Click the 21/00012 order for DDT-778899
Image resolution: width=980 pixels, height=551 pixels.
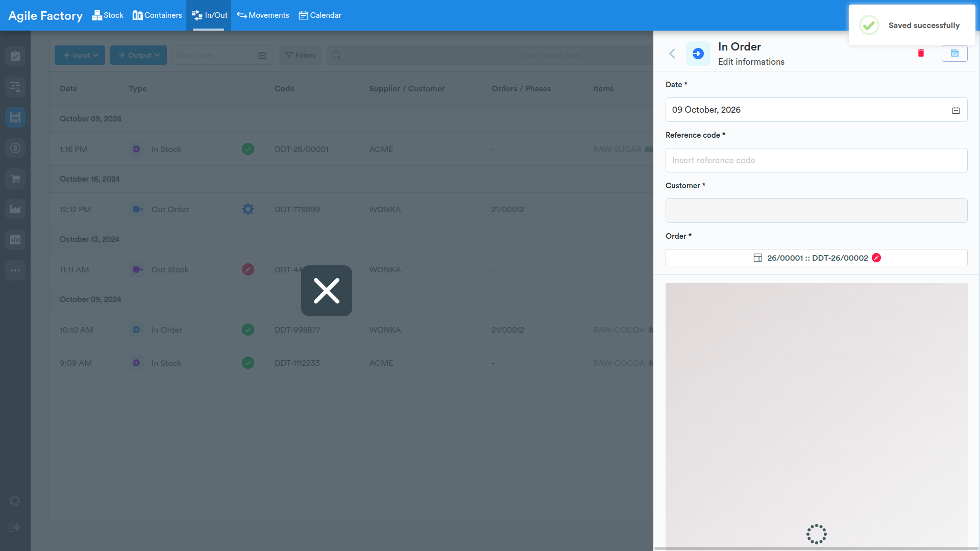(x=507, y=210)
